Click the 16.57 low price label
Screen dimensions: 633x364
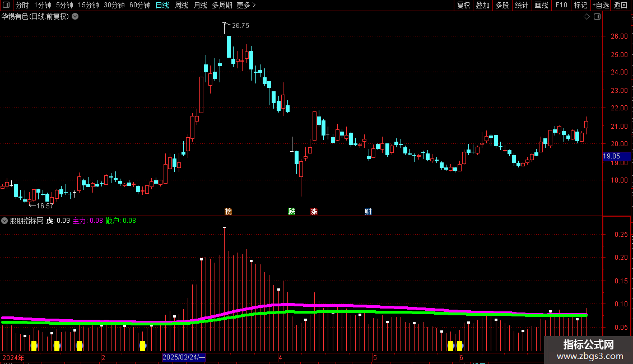(x=45, y=206)
